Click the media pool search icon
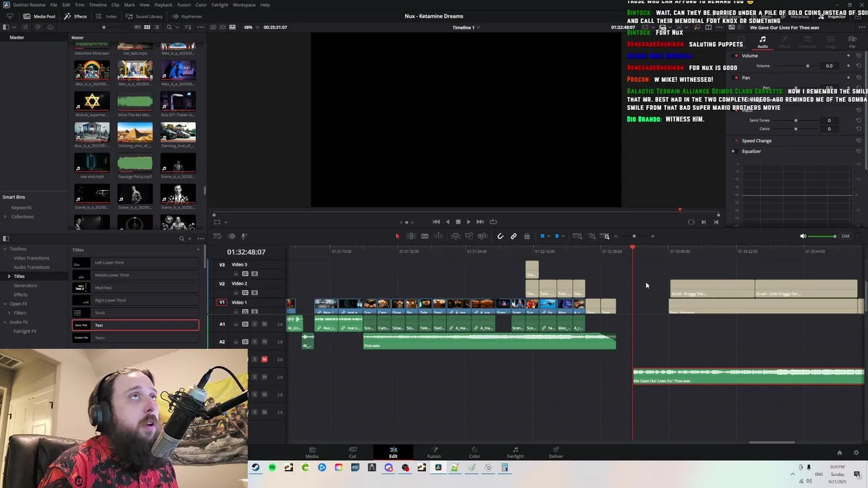 [x=169, y=27]
